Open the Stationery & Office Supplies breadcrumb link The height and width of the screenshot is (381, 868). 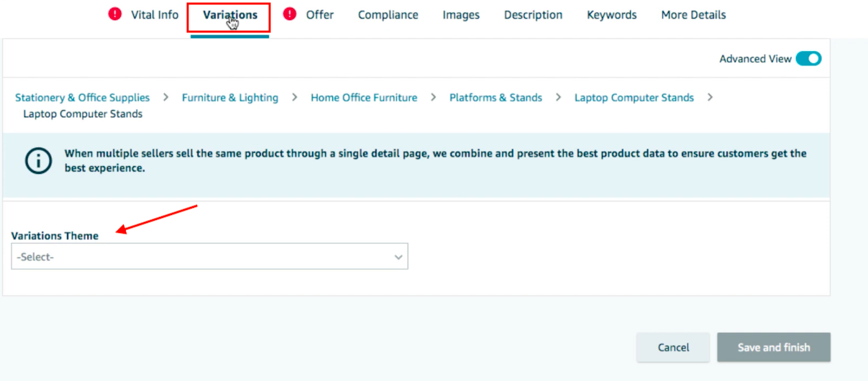pos(83,97)
